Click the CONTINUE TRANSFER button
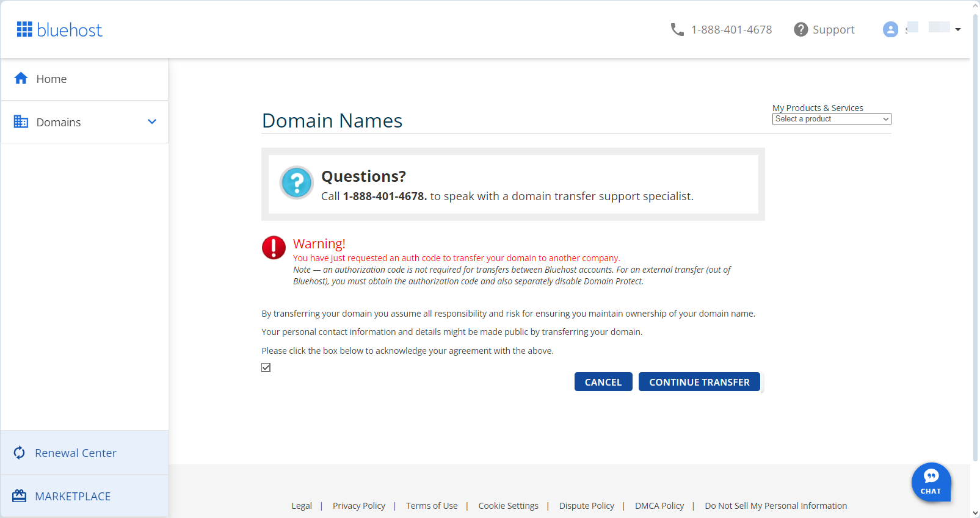 (x=699, y=382)
